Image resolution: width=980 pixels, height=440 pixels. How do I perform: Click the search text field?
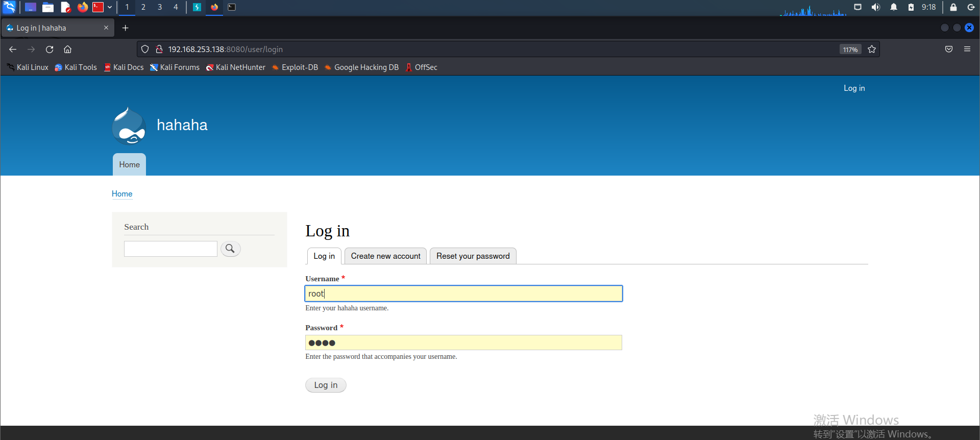[170, 249]
